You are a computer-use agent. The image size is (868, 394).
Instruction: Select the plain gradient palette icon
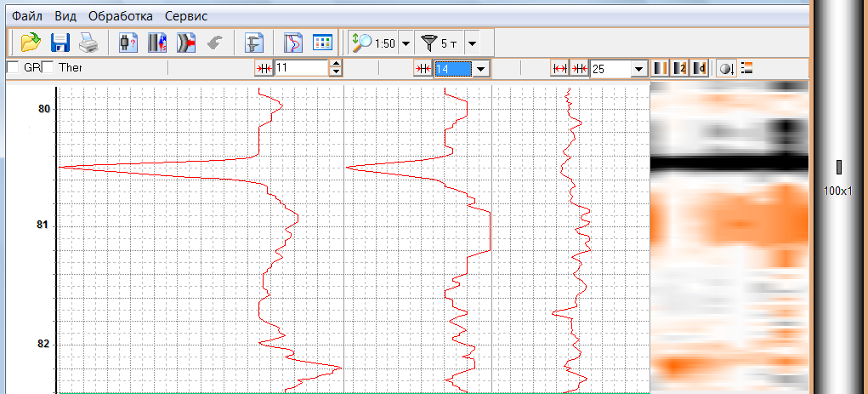click(661, 68)
